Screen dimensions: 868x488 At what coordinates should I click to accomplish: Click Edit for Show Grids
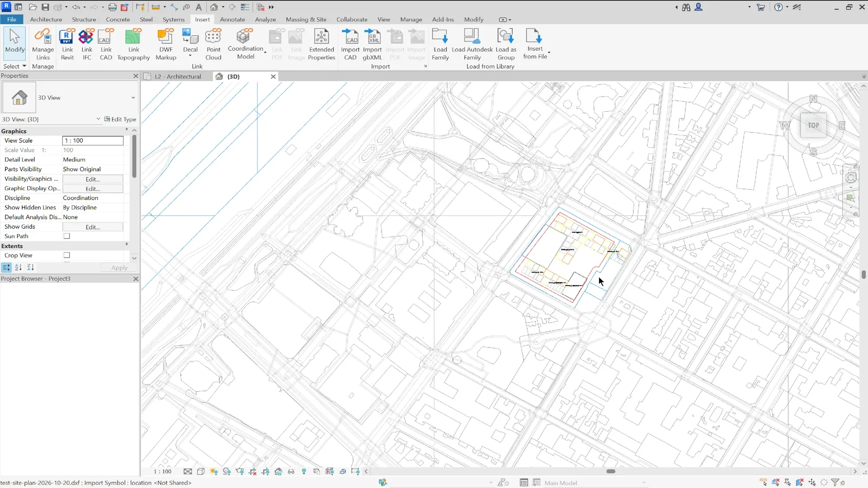(93, 227)
